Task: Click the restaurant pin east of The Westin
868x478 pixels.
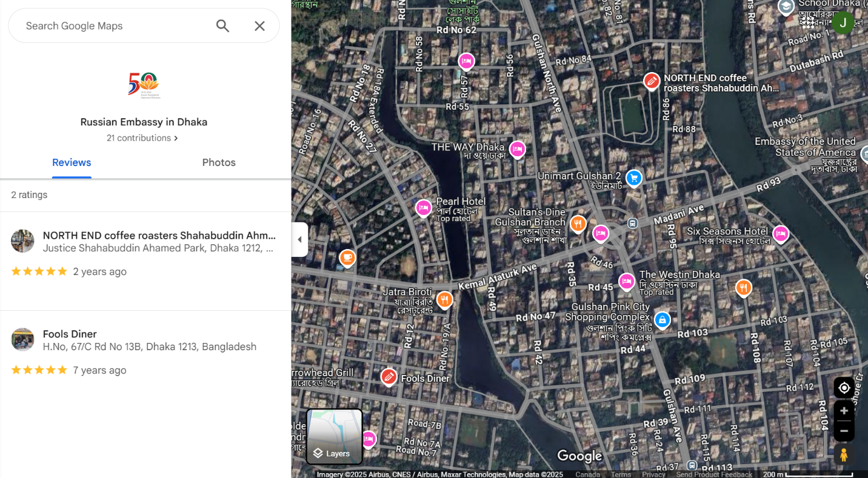Action: (744, 288)
